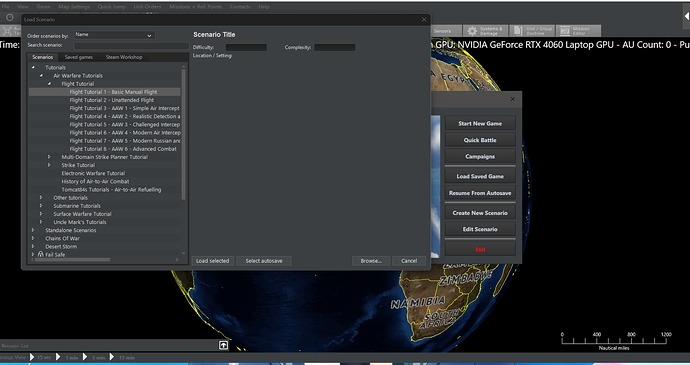Click the message log pop-out arrow icon
The image size is (690, 365).
click(x=224, y=345)
